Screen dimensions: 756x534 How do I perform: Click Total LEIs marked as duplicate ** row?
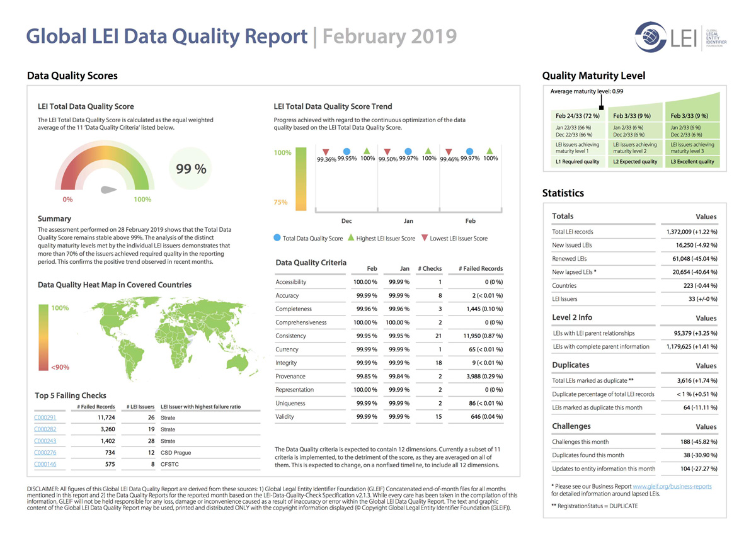point(635,380)
